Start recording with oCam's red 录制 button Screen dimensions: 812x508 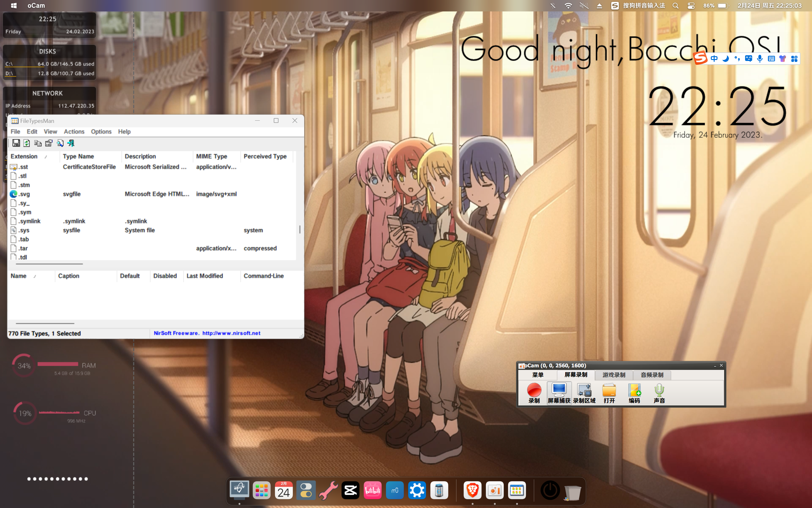click(x=534, y=393)
